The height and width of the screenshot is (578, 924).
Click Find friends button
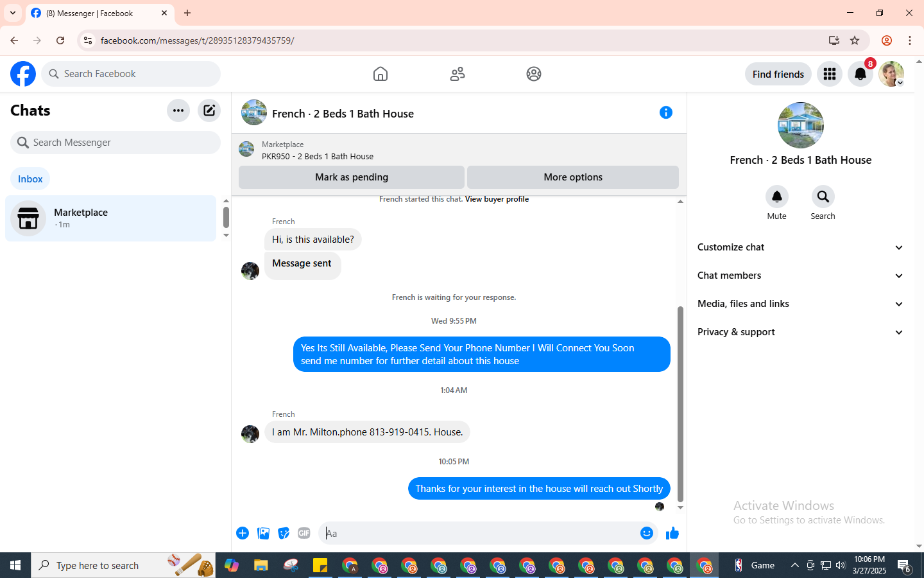click(x=778, y=74)
